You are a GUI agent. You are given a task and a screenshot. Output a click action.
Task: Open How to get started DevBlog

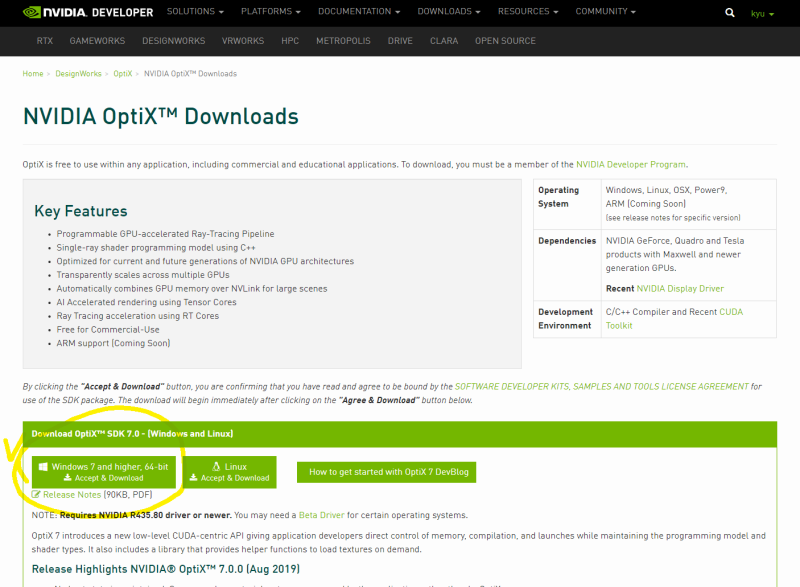click(x=386, y=472)
